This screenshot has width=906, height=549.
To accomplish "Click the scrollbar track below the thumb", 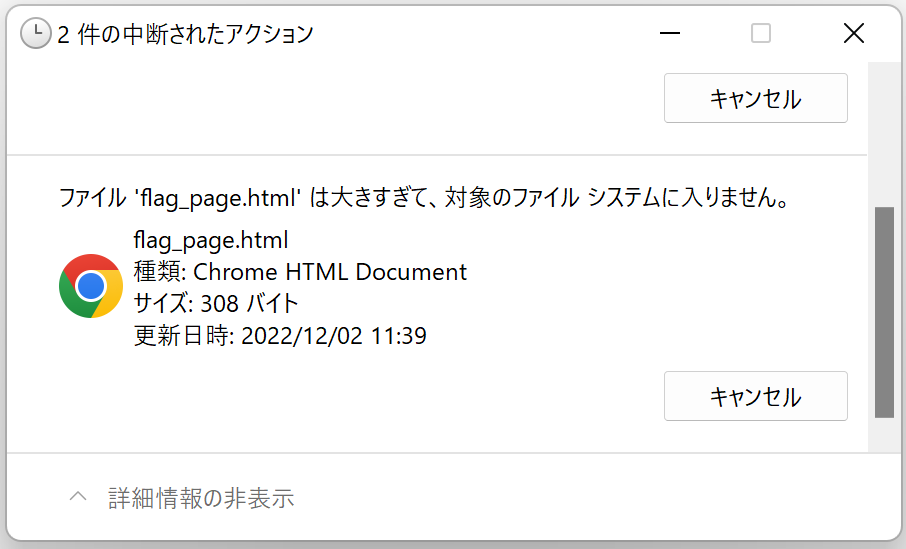I will pyautogui.click(x=884, y=434).
